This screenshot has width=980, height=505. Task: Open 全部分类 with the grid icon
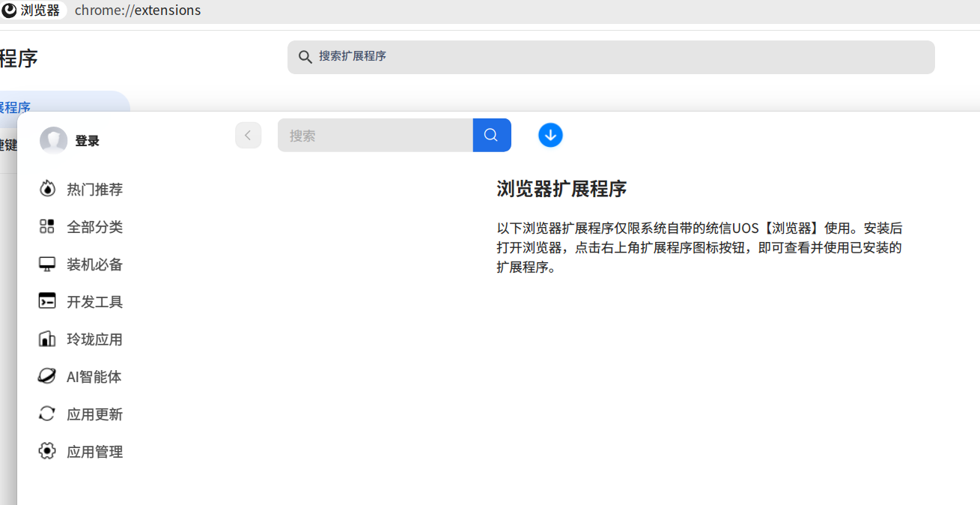81,227
